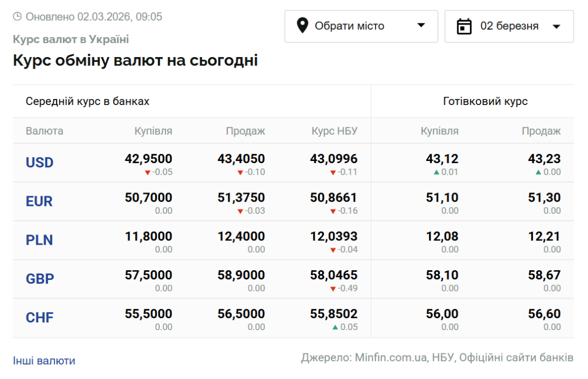Open the 'Інші валюти' link
The image size is (588, 379).
44,361
